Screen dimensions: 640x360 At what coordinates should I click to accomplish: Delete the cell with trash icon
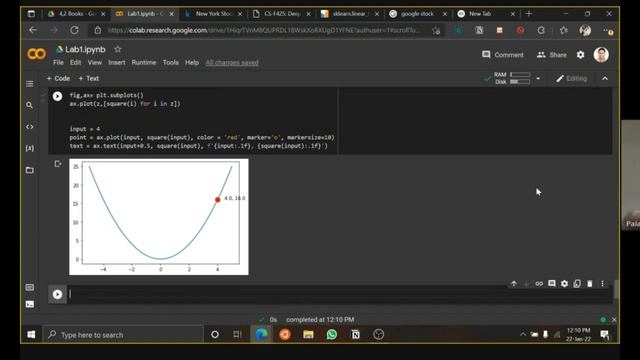click(590, 283)
